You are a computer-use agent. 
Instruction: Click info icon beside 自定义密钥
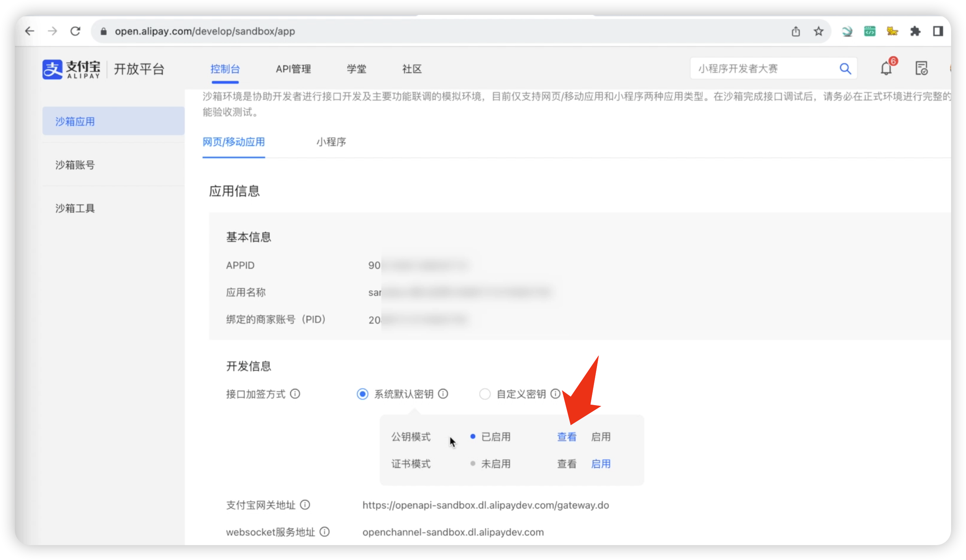tap(555, 393)
